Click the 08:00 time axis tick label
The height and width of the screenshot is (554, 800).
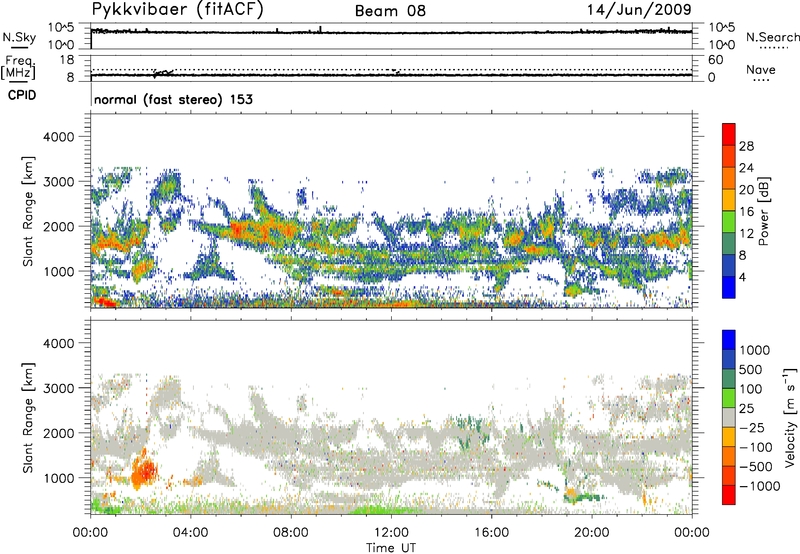[291, 533]
